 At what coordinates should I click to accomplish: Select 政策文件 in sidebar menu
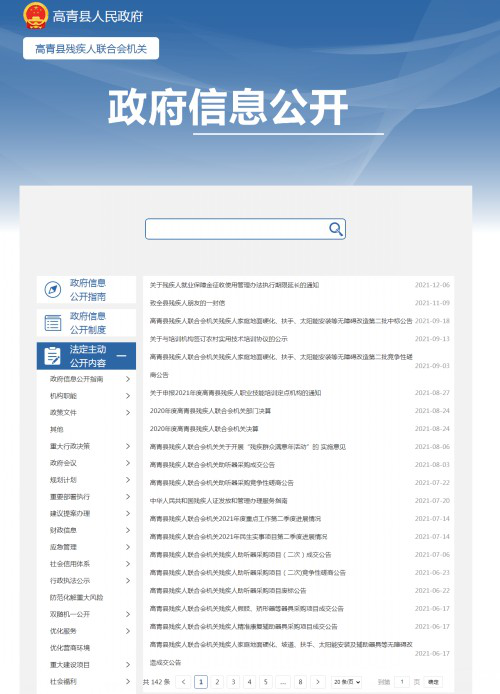coord(63,413)
